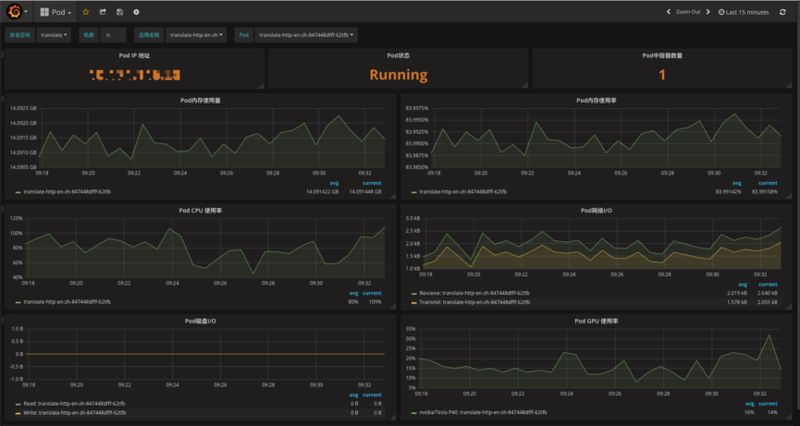
Task: Open the Grafana logo main menu
Action: coord(16,12)
